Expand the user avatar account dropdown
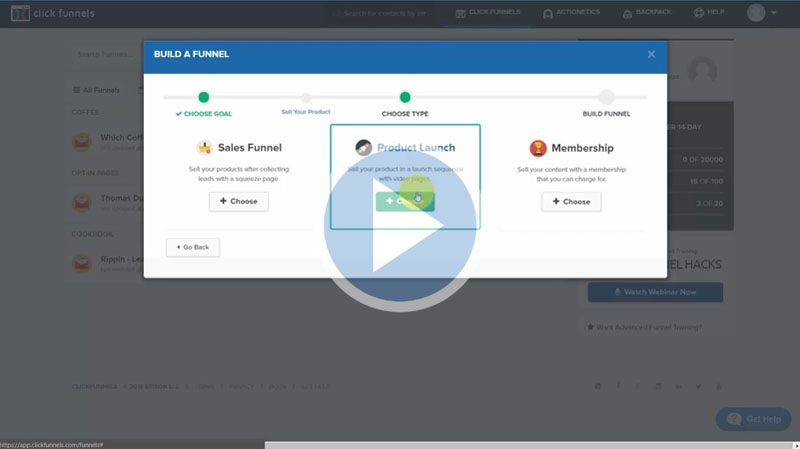The image size is (800, 449). coord(762,13)
